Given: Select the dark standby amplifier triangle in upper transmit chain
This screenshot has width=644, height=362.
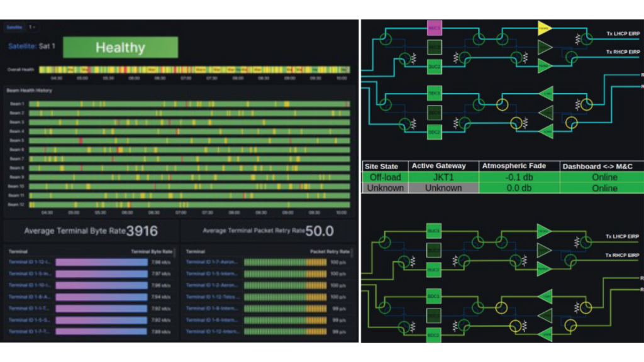Looking at the screenshot, I should [544, 47].
